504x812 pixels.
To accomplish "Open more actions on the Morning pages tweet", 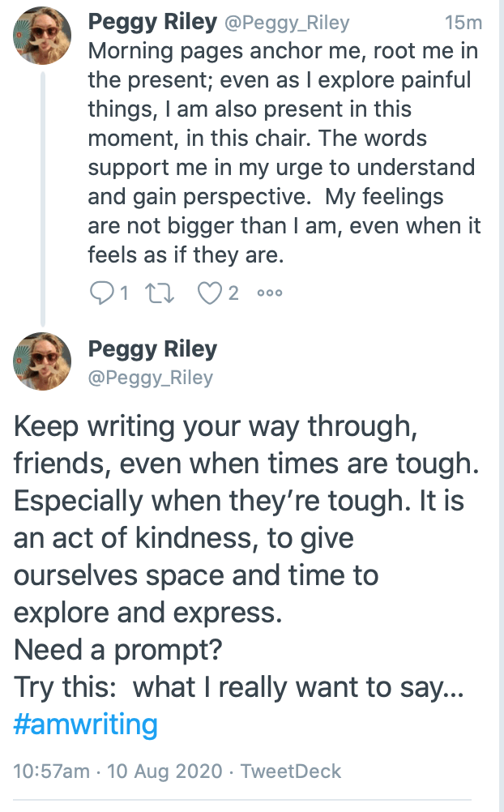I will pos(269,293).
